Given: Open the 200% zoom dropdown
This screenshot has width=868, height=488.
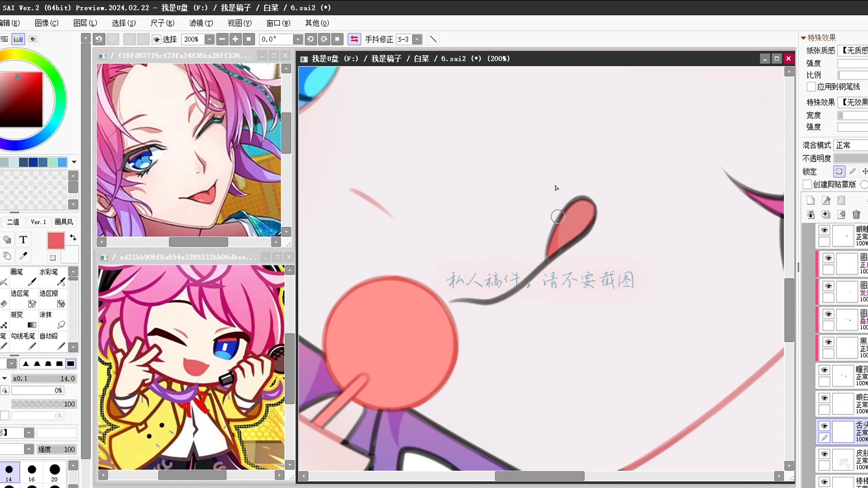Looking at the screenshot, I should pyautogui.click(x=209, y=39).
